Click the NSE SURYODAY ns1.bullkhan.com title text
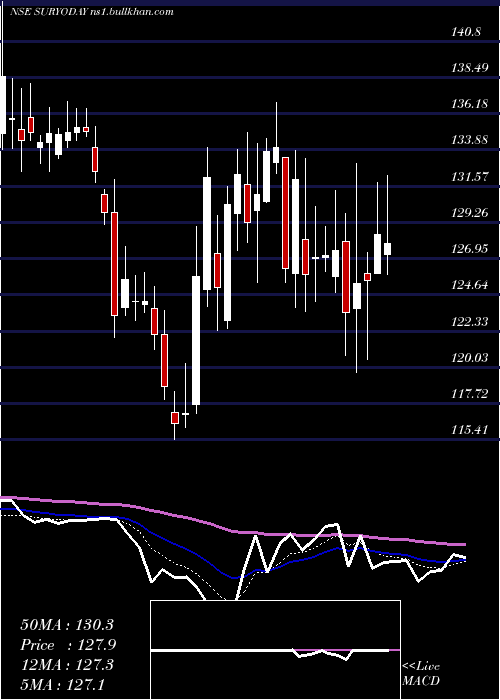500x700 pixels. click(x=92, y=12)
